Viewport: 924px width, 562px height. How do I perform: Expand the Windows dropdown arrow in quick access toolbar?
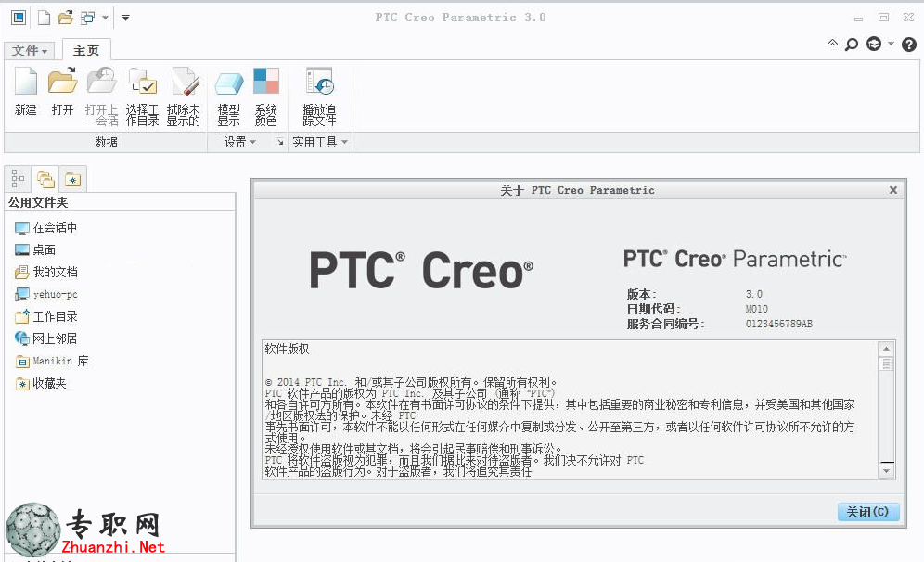coord(106,18)
